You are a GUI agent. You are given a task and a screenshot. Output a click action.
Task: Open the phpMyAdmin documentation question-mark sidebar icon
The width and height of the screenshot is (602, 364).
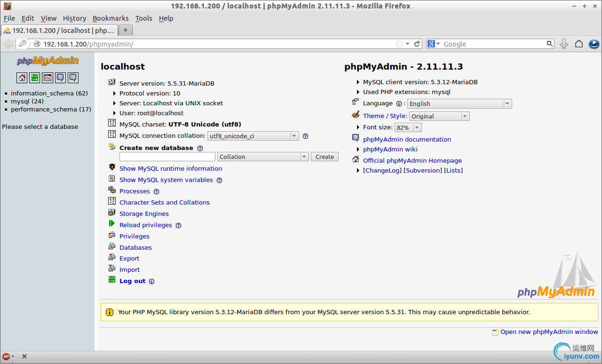[60, 78]
